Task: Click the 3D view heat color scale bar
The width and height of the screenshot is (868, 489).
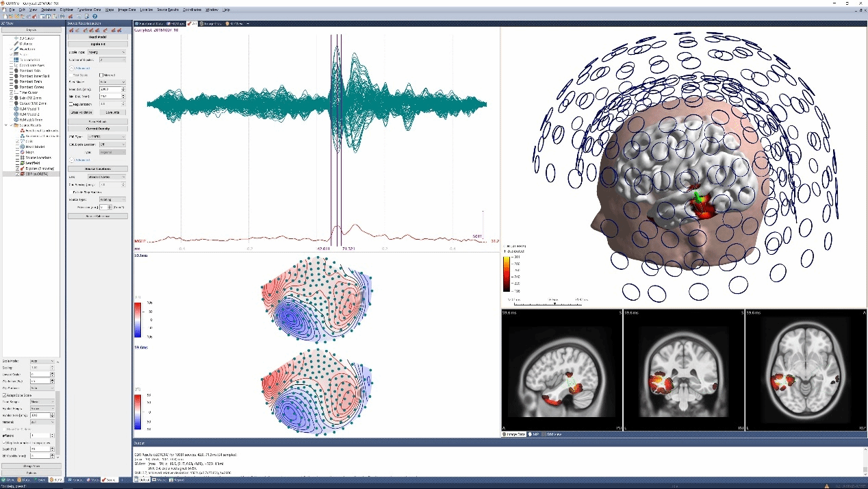Action: pyautogui.click(x=506, y=272)
